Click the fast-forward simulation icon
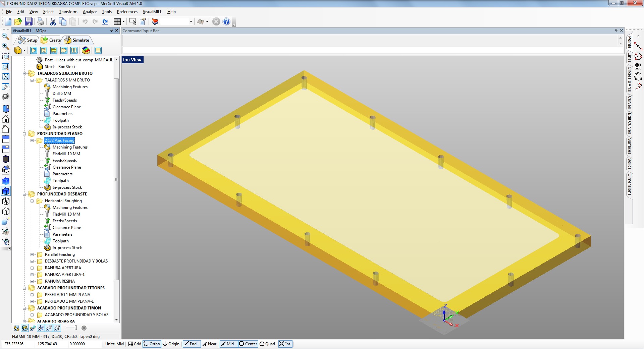 [x=64, y=51]
